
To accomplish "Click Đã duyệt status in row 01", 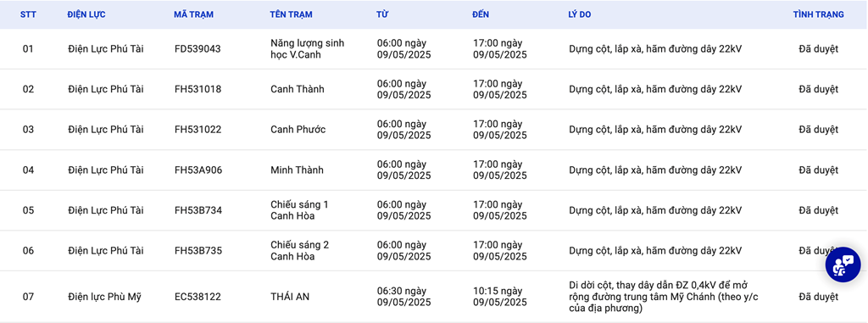I will tap(818, 49).
